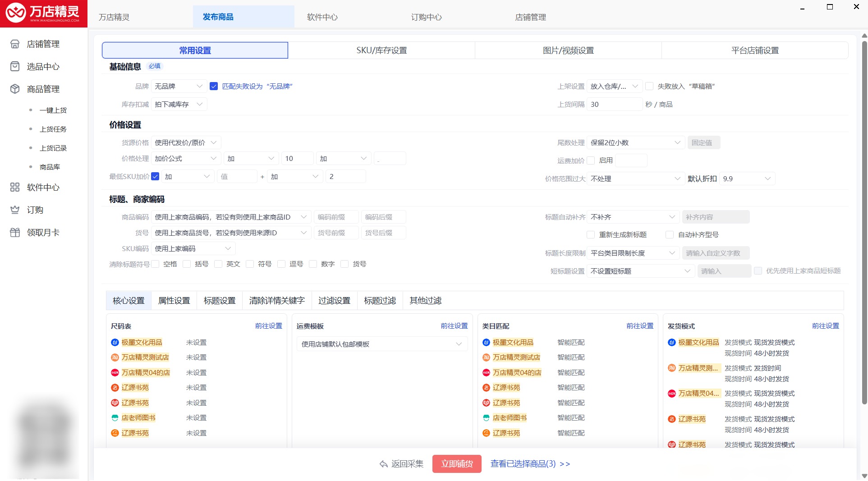Viewport: 868px width, 481px height.
Task: Click 极墨文化用品 platform icon in 尺码表
Action: coord(115,342)
